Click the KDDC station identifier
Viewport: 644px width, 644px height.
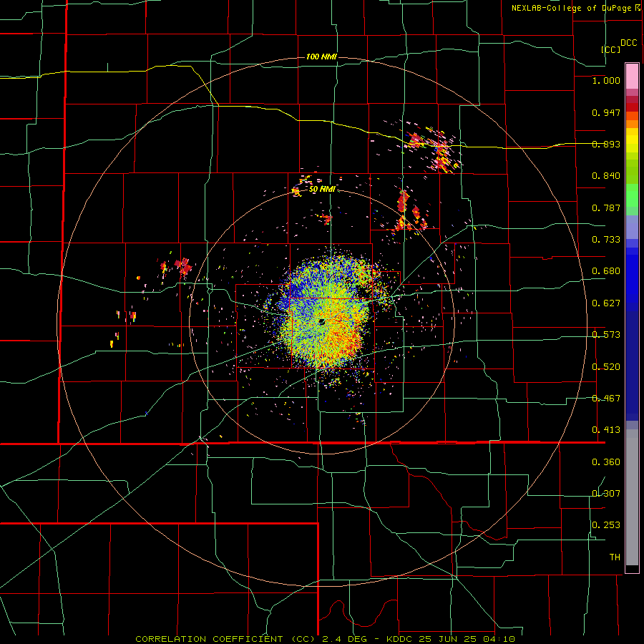pos(400,639)
